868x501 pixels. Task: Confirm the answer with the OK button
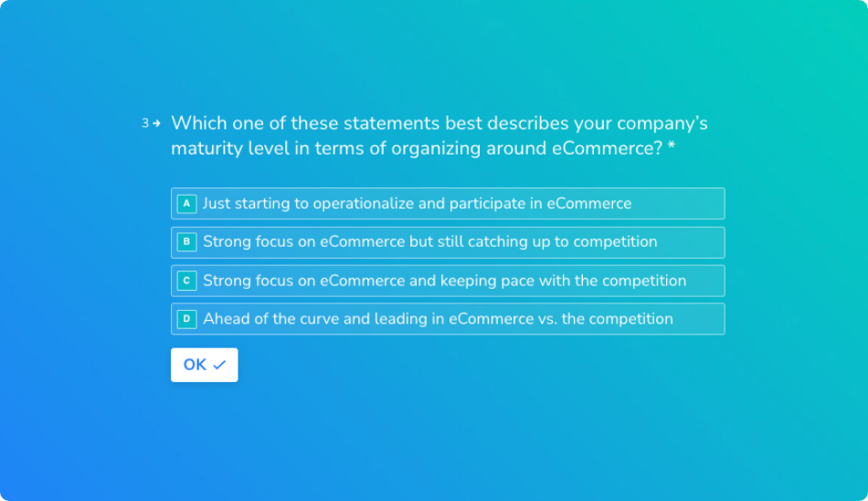coord(205,365)
